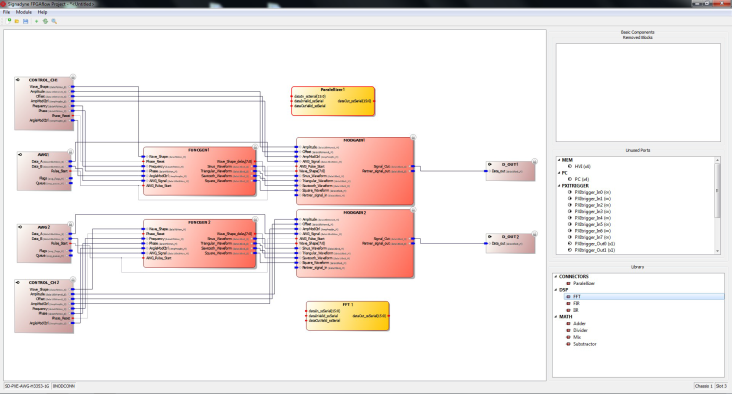
Task: Click the magnifying glass zoom icon
Action: pos(54,21)
